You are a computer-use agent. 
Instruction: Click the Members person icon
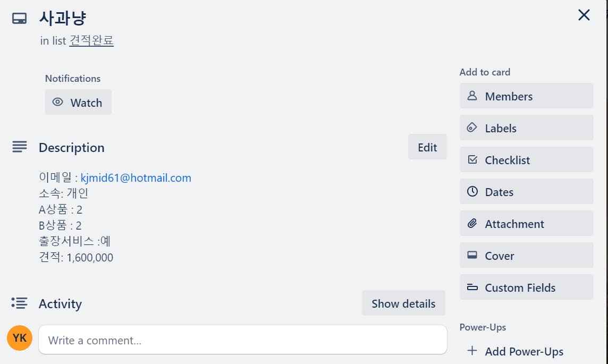click(472, 96)
